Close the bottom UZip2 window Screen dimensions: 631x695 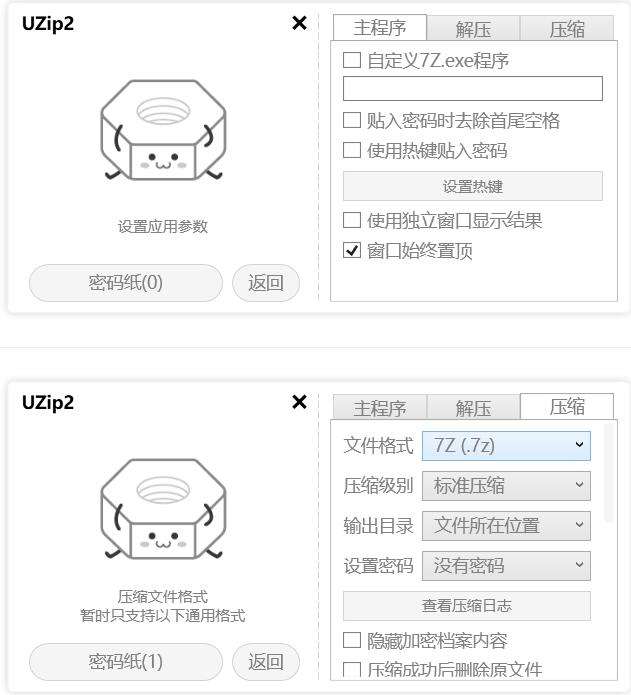(300, 402)
